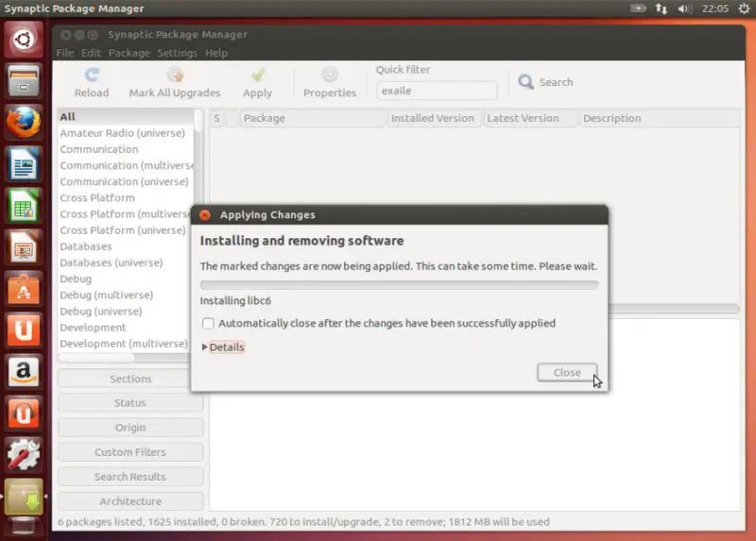Open the Help menu
This screenshot has width=756, height=541.
pos(216,53)
